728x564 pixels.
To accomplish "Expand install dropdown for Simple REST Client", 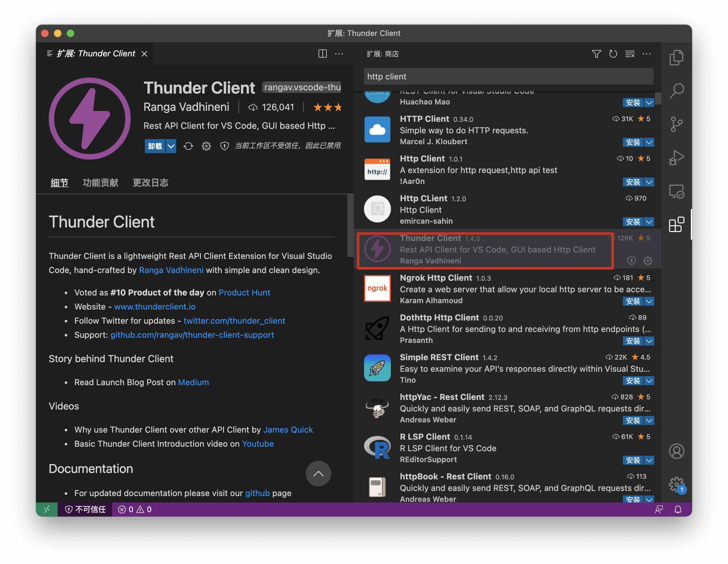I will (649, 381).
